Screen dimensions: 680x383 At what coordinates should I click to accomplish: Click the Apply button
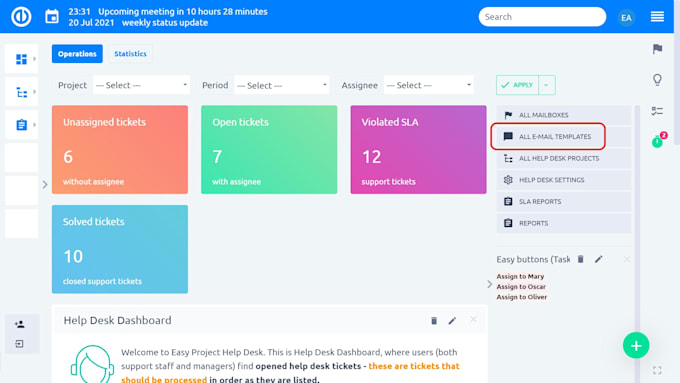[517, 85]
